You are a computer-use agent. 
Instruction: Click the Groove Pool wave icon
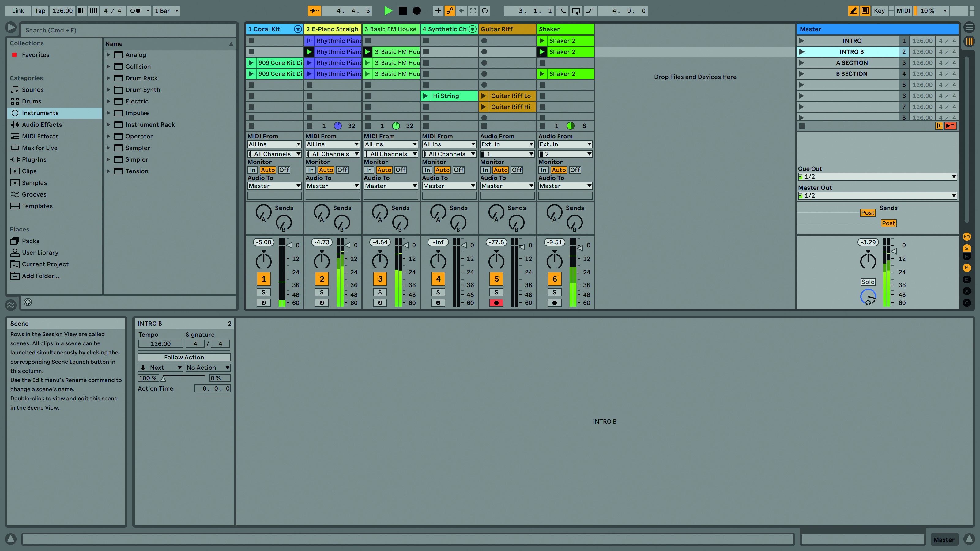coord(11,305)
